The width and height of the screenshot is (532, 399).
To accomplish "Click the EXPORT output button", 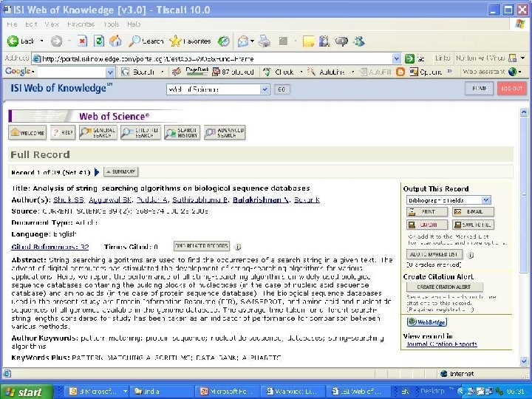I will pos(427,225).
